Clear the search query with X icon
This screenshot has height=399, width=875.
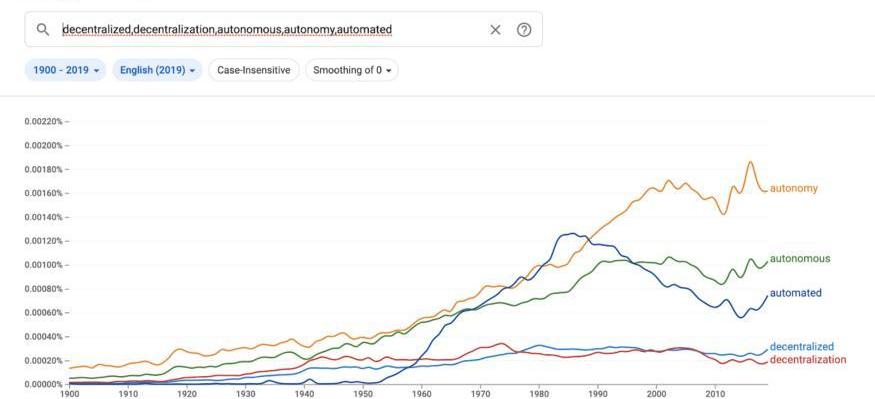coord(495,30)
